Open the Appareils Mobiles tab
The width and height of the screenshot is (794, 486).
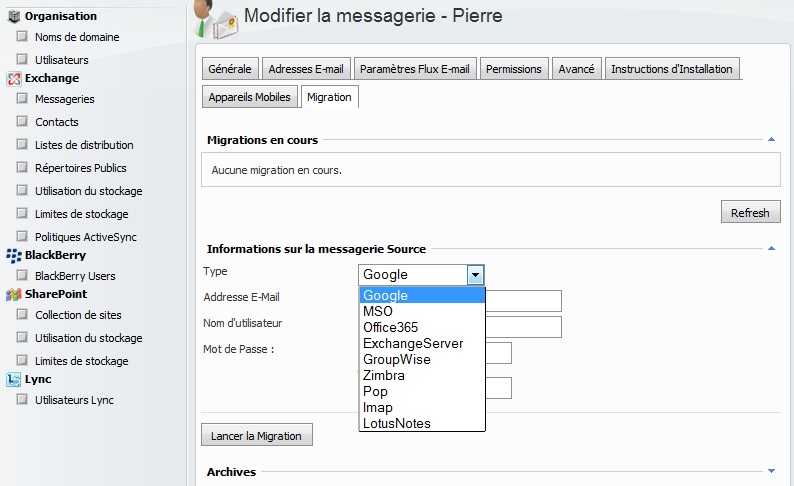click(x=249, y=97)
